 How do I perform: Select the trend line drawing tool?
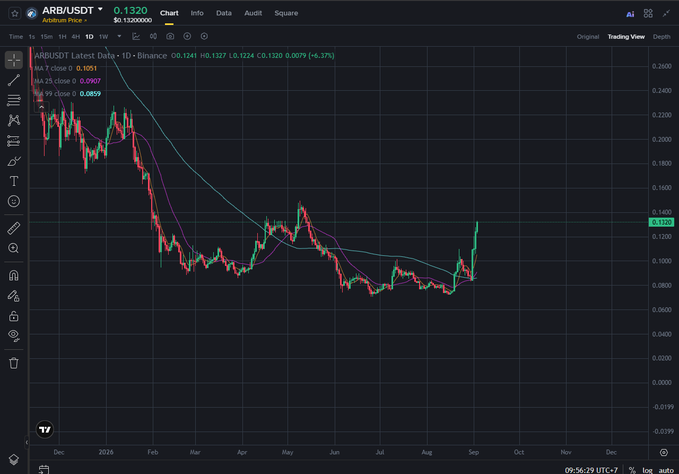[x=14, y=80]
